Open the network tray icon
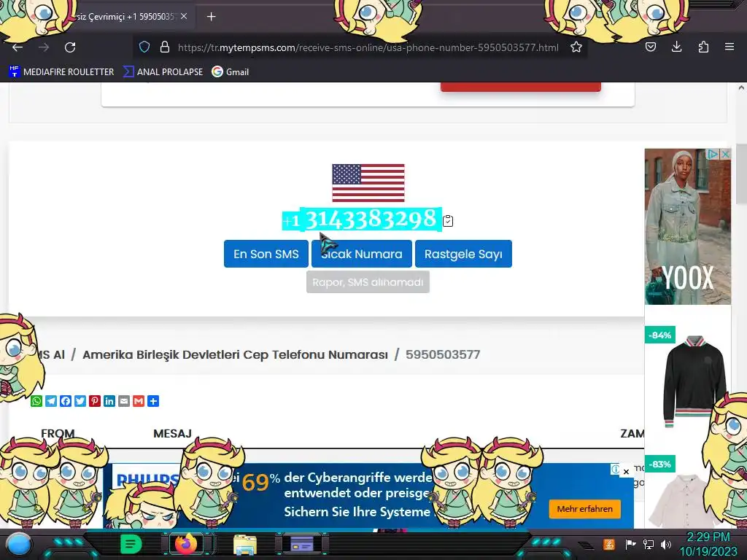747x560 pixels. click(x=649, y=544)
